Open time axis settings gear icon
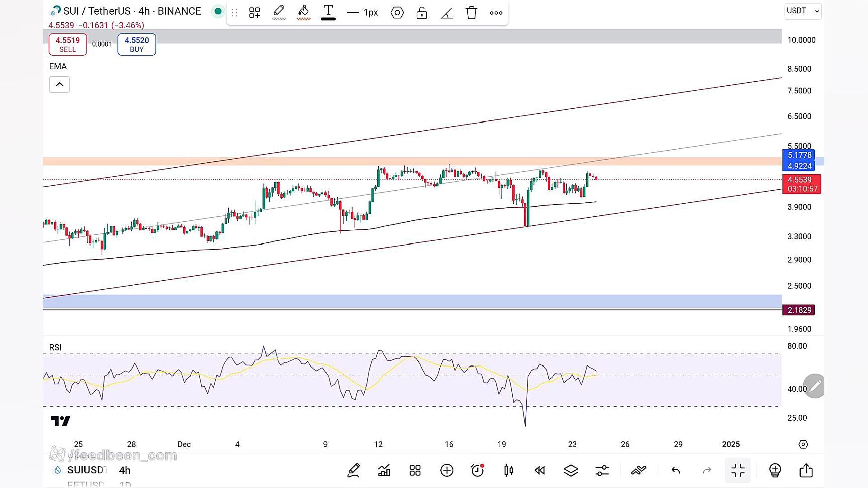The height and width of the screenshot is (488, 868). tap(803, 444)
